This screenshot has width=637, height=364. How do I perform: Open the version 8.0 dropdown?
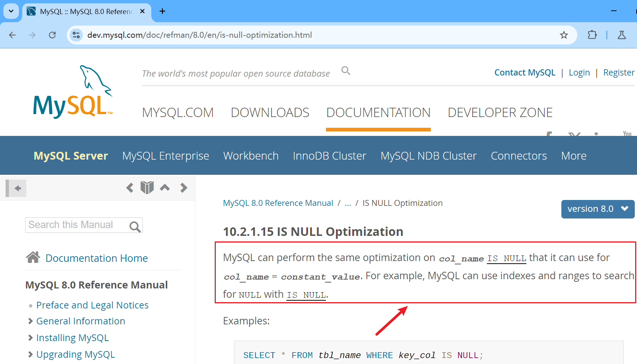598,209
